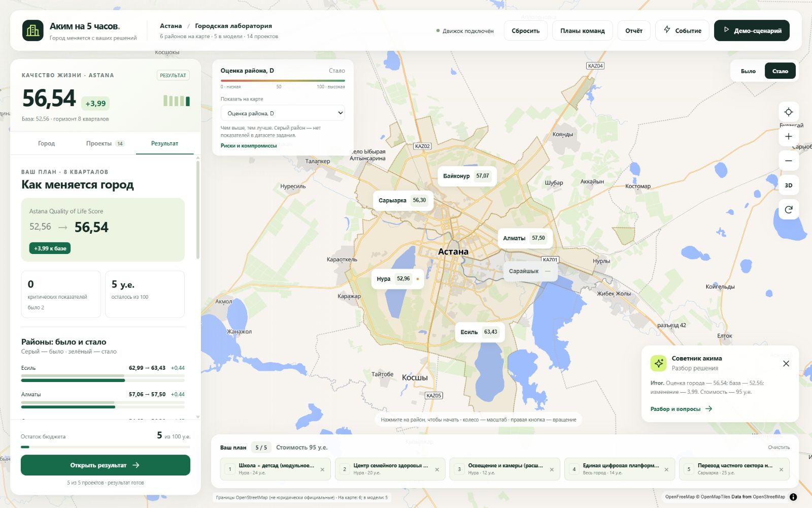Screen dimensions: 812x508
Task: Open Планы команд
Action: click(582, 30)
